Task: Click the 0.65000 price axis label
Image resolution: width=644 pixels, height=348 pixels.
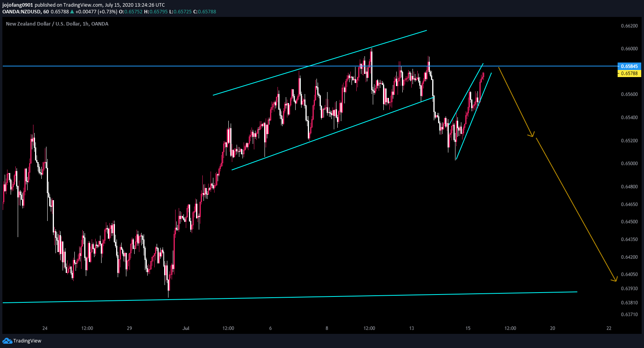Action: click(x=629, y=164)
